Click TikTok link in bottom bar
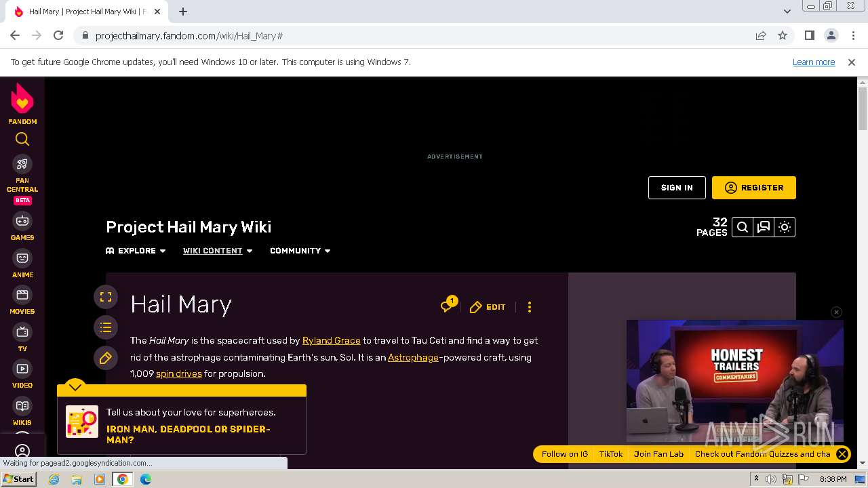The width and height of the screenshot is (868, 488). point(610,454)
